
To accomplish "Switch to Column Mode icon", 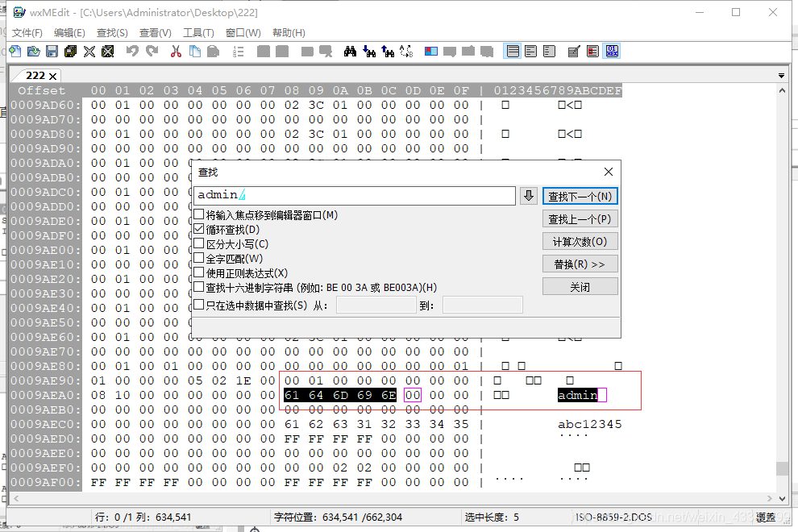I will click(x=593, y=52).
